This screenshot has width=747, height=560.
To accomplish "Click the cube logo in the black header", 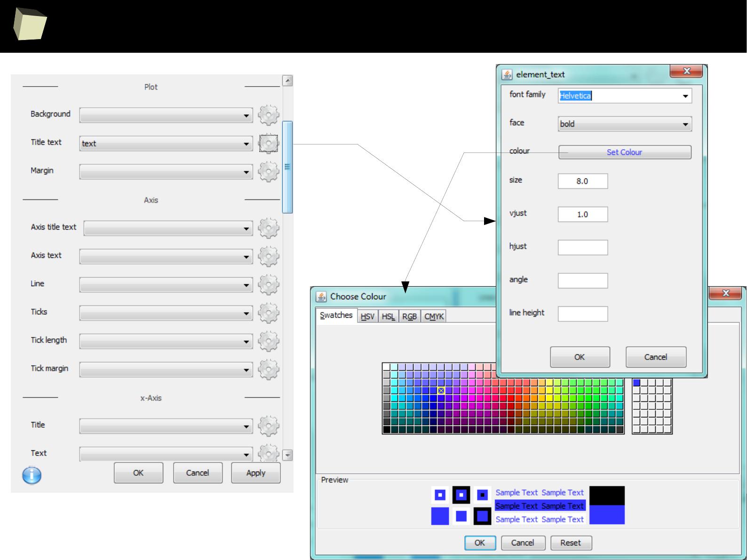I will 30,24.
